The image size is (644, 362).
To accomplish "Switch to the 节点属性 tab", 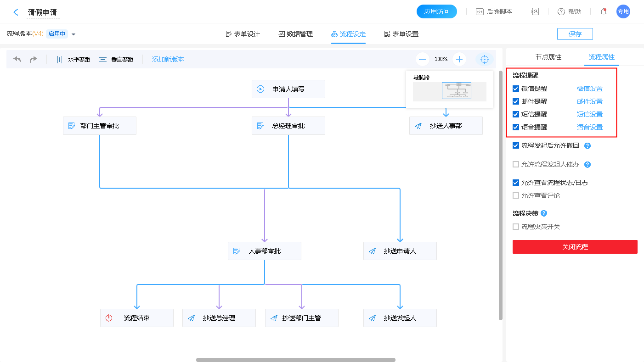I will click(548, 57).
